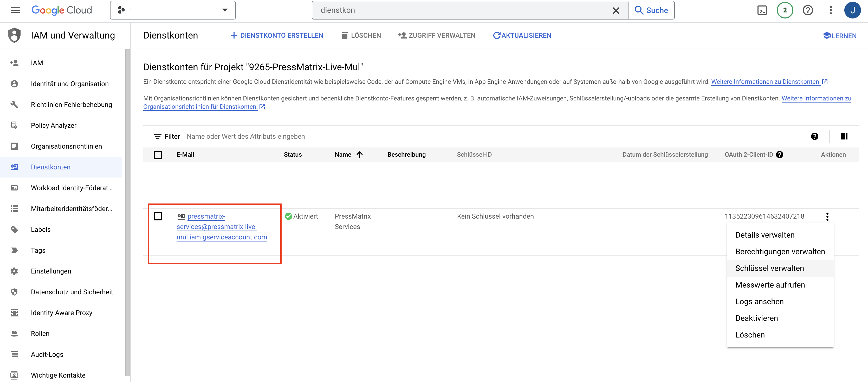Screen dimensions: 868x382
Task: Open Policy Analyzer sidebar item
Action: tap(61, 125)
